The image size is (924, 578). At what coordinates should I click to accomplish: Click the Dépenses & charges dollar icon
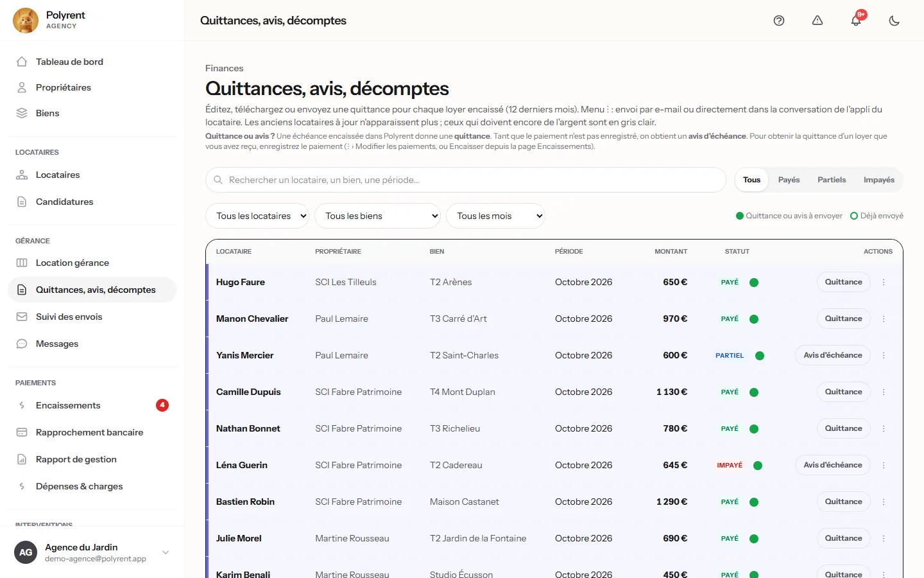click(x=22, y=486)
